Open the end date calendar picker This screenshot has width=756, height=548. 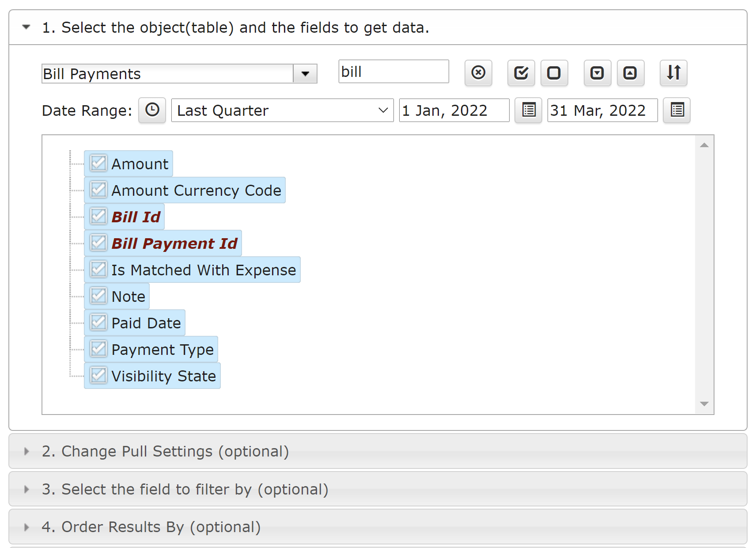[x=677, y=110]
